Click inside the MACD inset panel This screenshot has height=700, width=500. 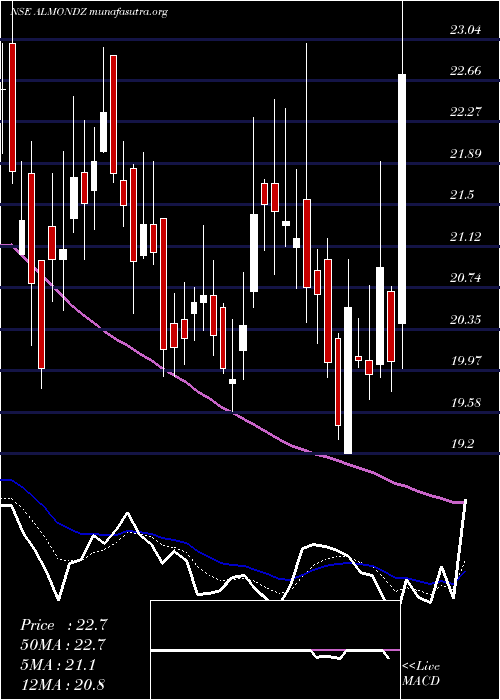click(275, 650)
